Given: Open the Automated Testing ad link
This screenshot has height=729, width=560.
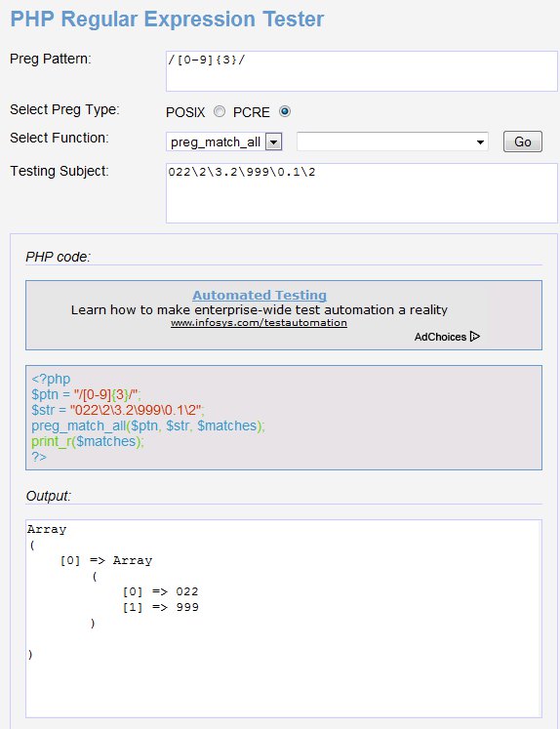Looking at the screenshot, I should coord(260,296).
